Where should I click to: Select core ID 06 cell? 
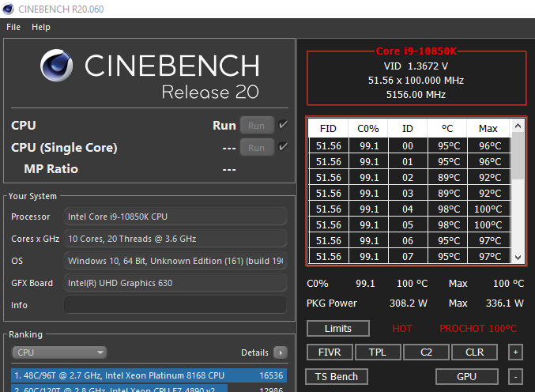(408, 241)
